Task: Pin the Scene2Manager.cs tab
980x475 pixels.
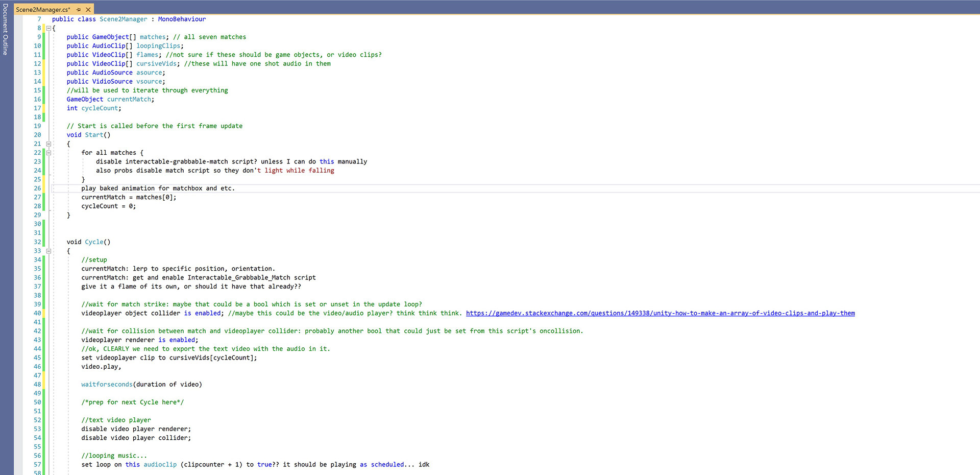Action: [79, 10]
